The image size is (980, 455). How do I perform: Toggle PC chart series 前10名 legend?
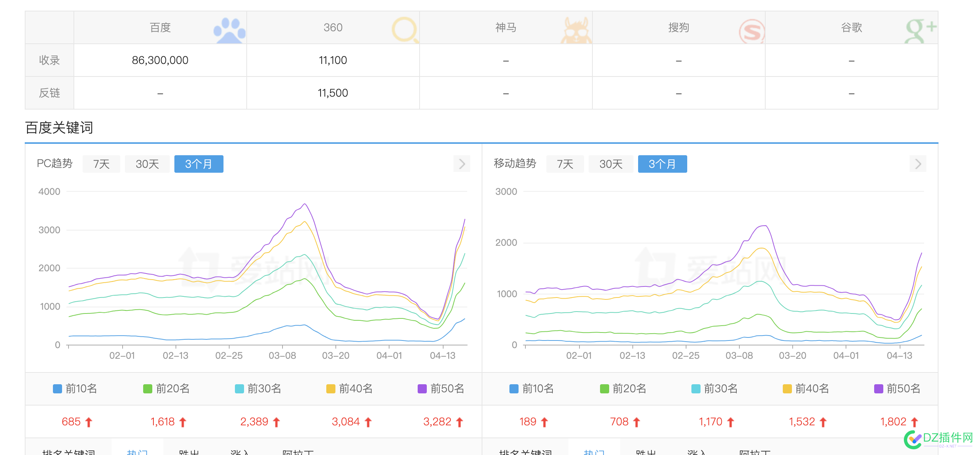75,389
